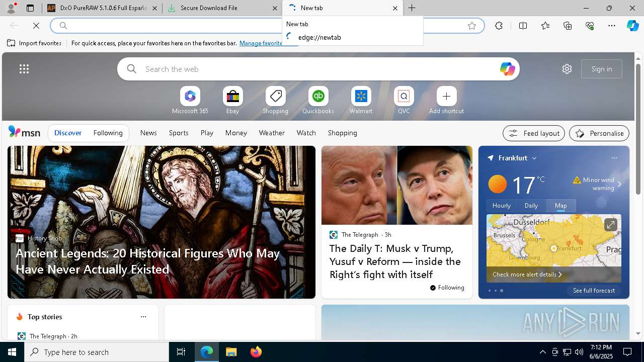Viewport: 644px width, 362px height.
Task: Select the Daily weather tab
Action: [531, 206]
